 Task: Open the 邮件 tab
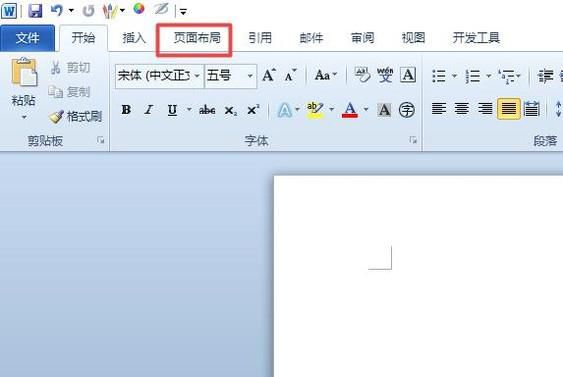311,38
